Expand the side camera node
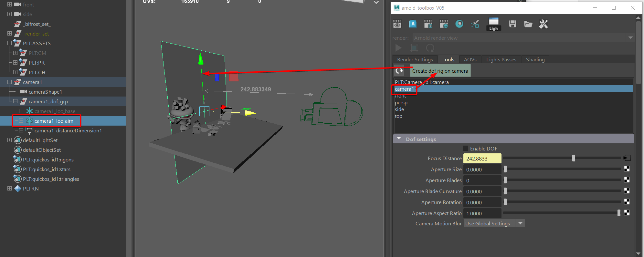 click(9, 14)
